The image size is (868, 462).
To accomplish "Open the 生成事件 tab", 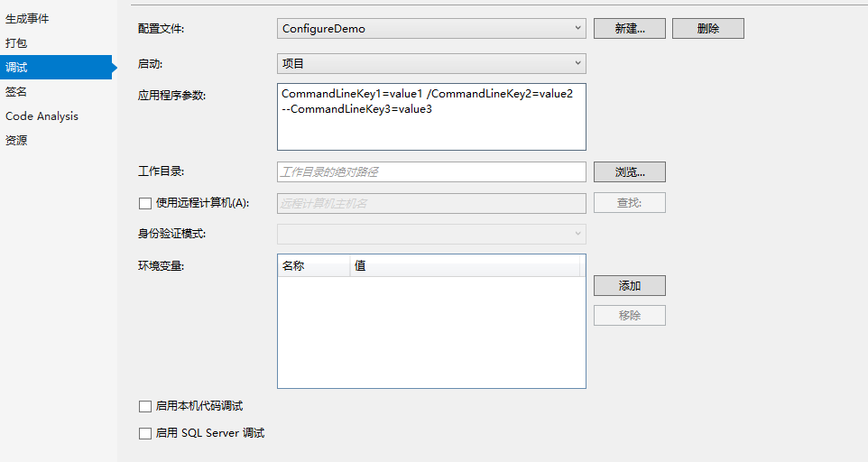I will pyautogui.click(x=27, y=19).
